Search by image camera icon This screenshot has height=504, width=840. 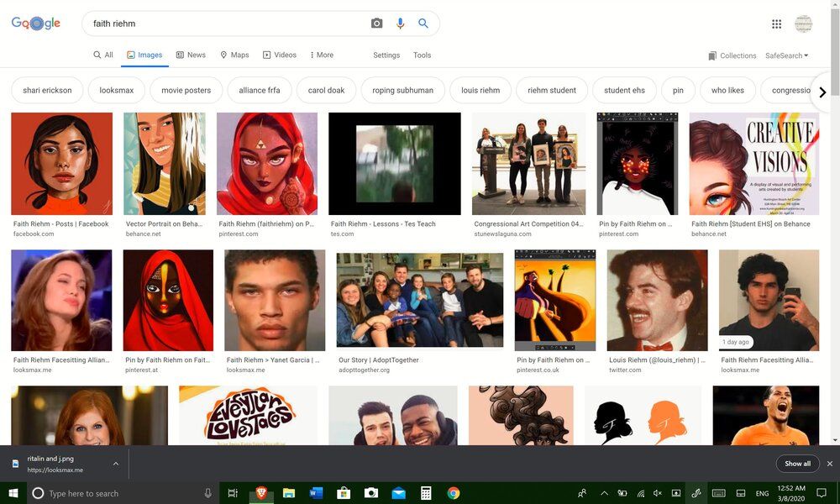click(376, 23)
